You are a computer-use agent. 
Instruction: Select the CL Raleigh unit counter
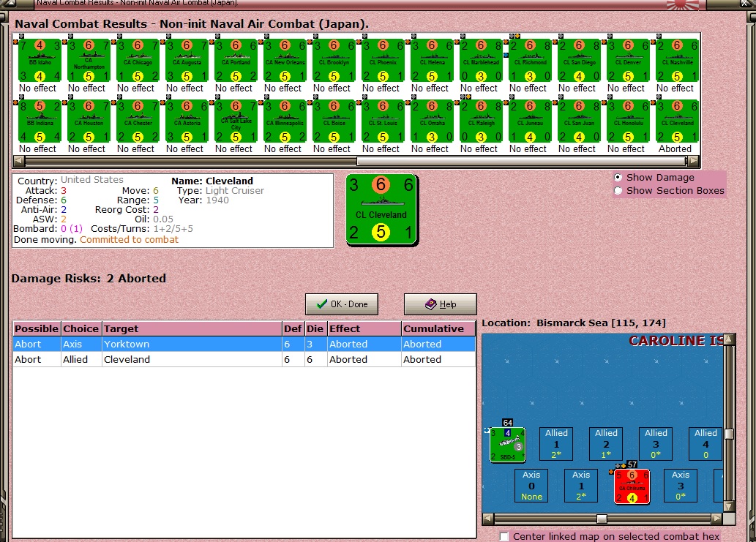[481, 121]
